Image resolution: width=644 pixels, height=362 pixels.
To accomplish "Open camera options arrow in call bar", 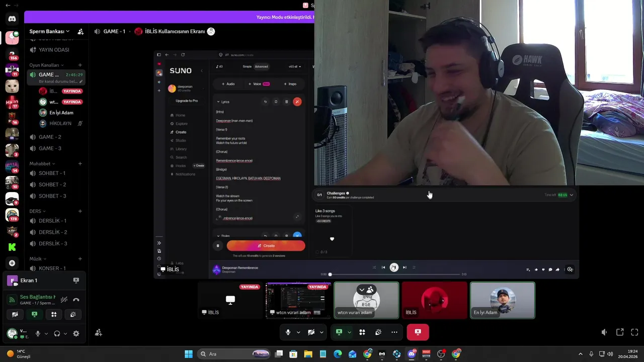I will pyautogui.click(x=321, y=332).
